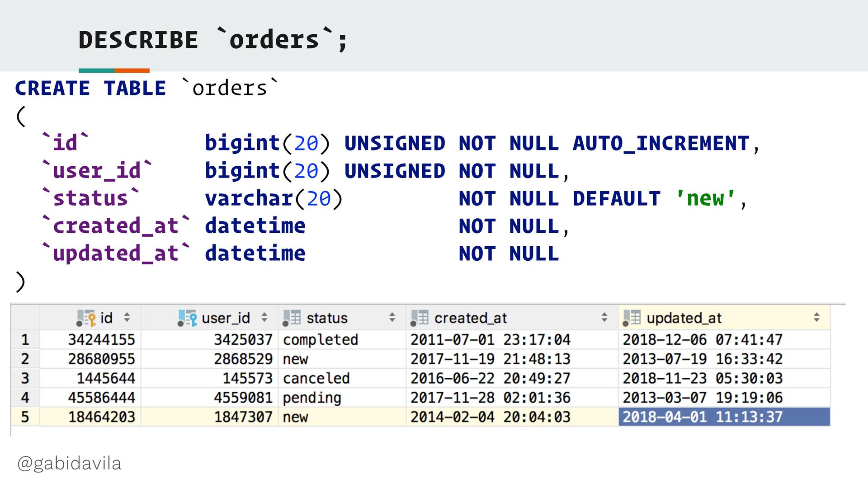The width and height of the screenshot is (868, 488).
Task: Click the user_id foreign key icon
Action: click(187, 318)
